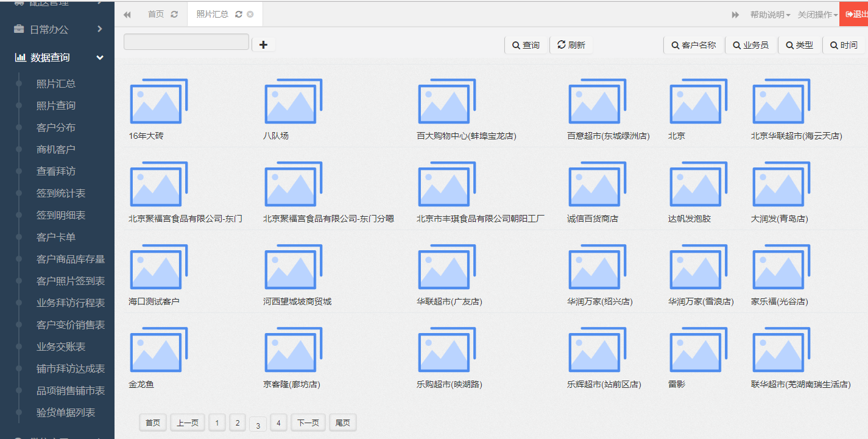Open 百意超市(东城绿洲店) album icon
The image size is (868, 439).
point(597,101)
